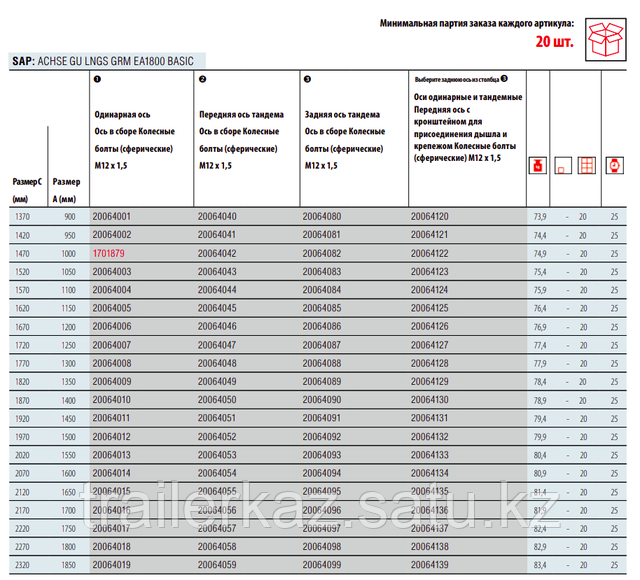Viewport: 640px width, 580px height.
Task: Select size A value 1850
Action: point(69,565)
